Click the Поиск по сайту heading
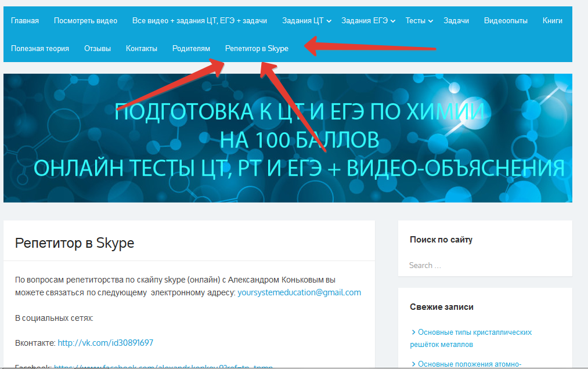Viewport: 588px width, 369px height. pos(441,240)
